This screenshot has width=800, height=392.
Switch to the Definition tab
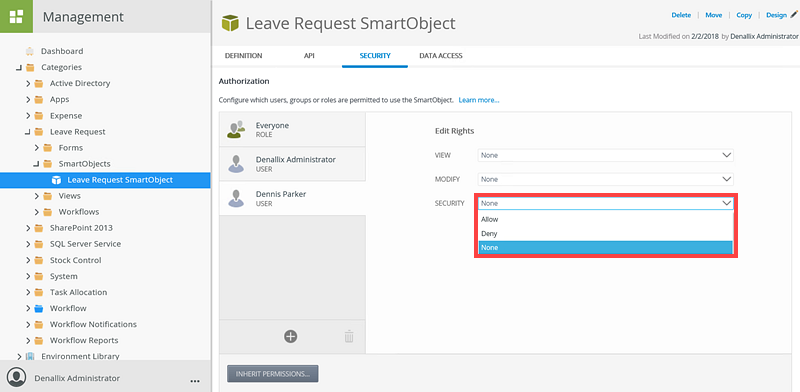pyautogui.click(x=243, y=56)
